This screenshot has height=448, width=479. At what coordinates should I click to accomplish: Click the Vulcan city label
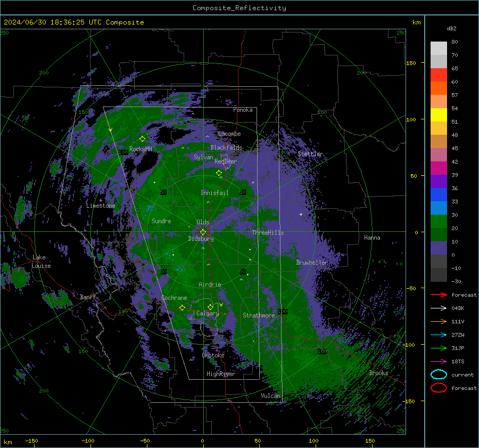270,396
